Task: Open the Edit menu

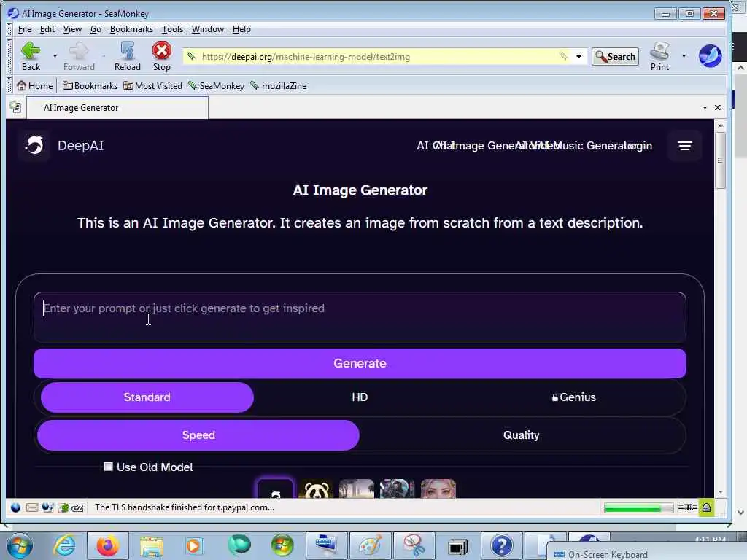Action: point(47,29)
